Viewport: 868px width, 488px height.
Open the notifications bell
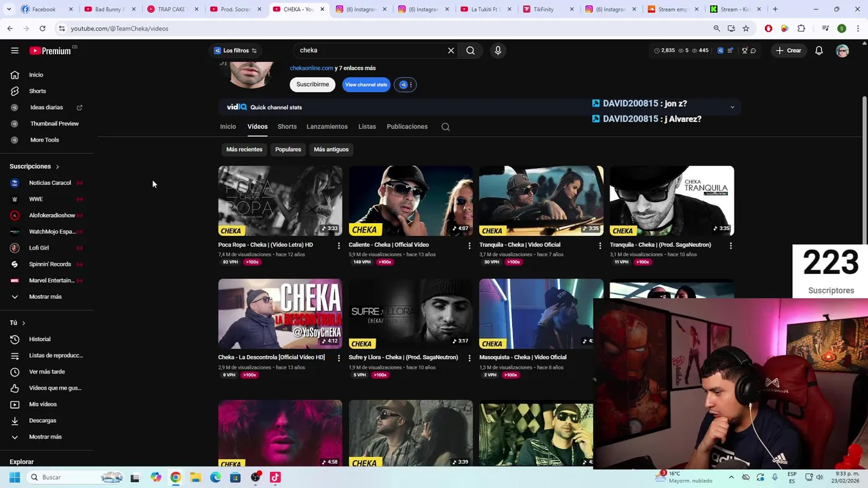coord(818,50)
